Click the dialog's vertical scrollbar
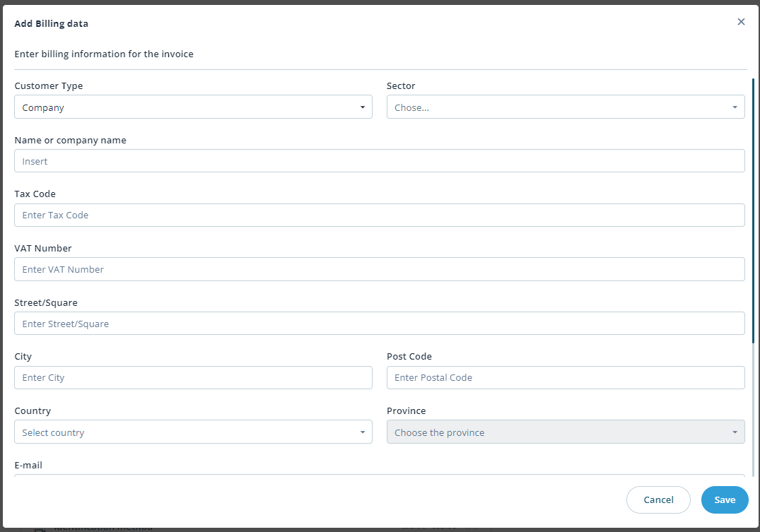The height and width of the screenshot is (532, 760). click(x=753, y=212)
